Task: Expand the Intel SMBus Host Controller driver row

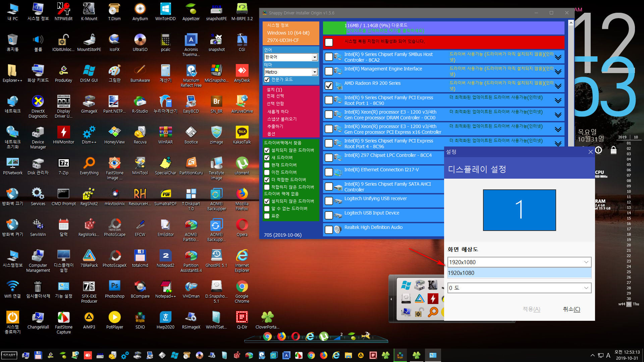Action: pos(558,57)
